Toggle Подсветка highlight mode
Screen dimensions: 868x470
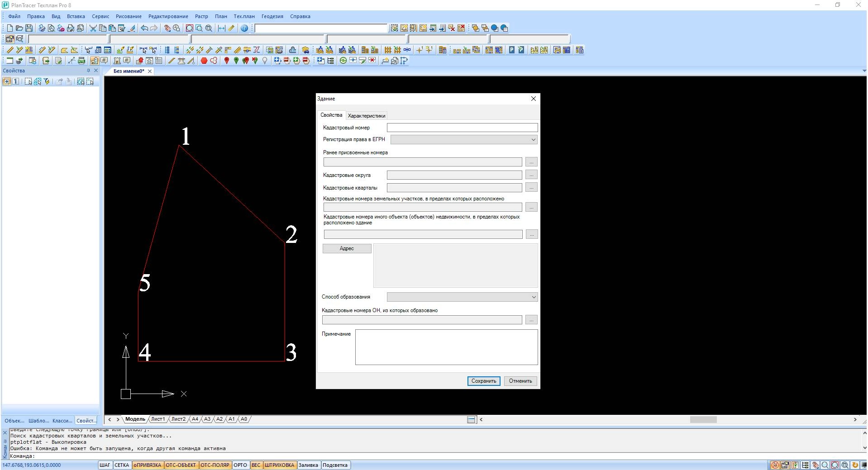tap(335, 465)
